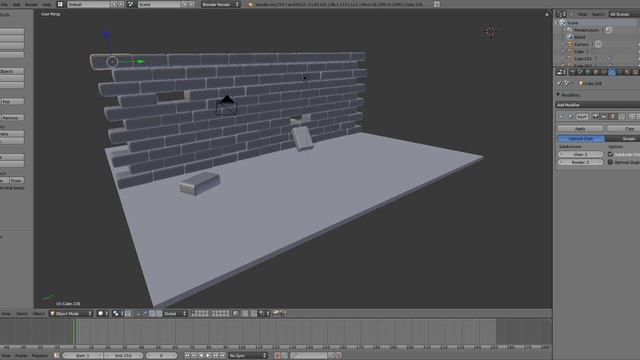Open the Add menu in top bar

(x=16, y=4)
